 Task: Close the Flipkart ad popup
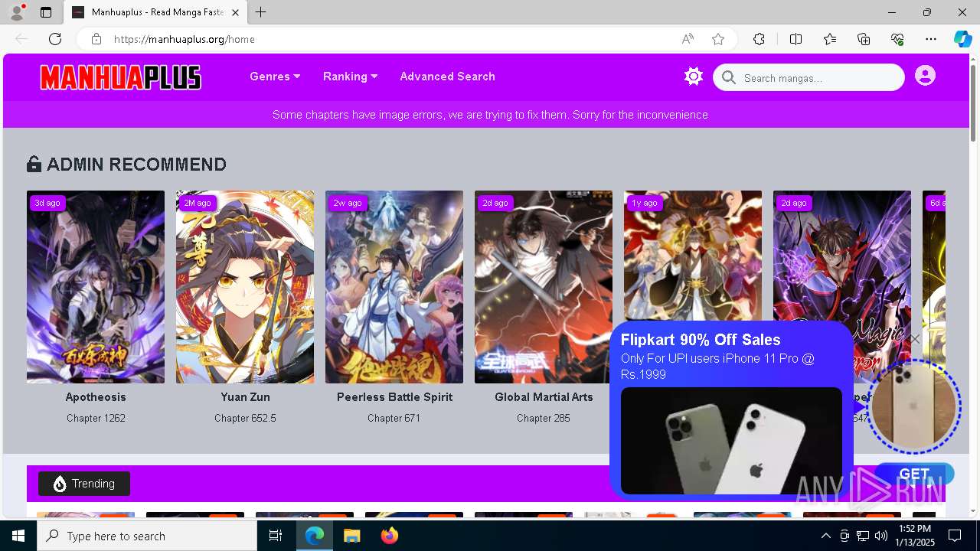[915, 339]
